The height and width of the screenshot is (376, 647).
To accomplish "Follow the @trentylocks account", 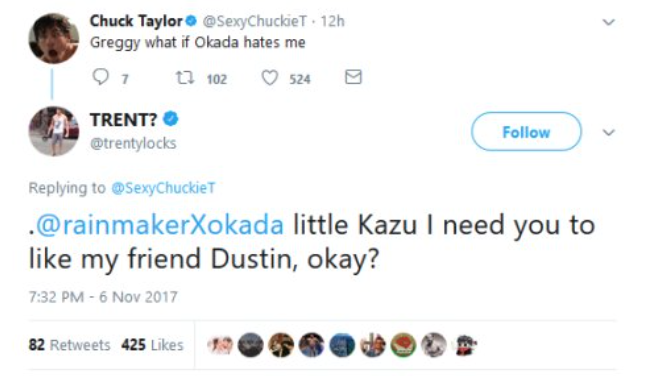I will [526, 132].
